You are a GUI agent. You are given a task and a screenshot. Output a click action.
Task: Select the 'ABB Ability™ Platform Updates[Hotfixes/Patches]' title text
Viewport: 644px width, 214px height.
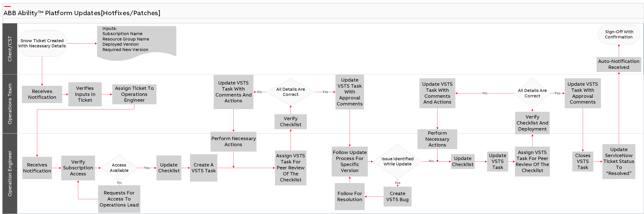click(82, 13)
